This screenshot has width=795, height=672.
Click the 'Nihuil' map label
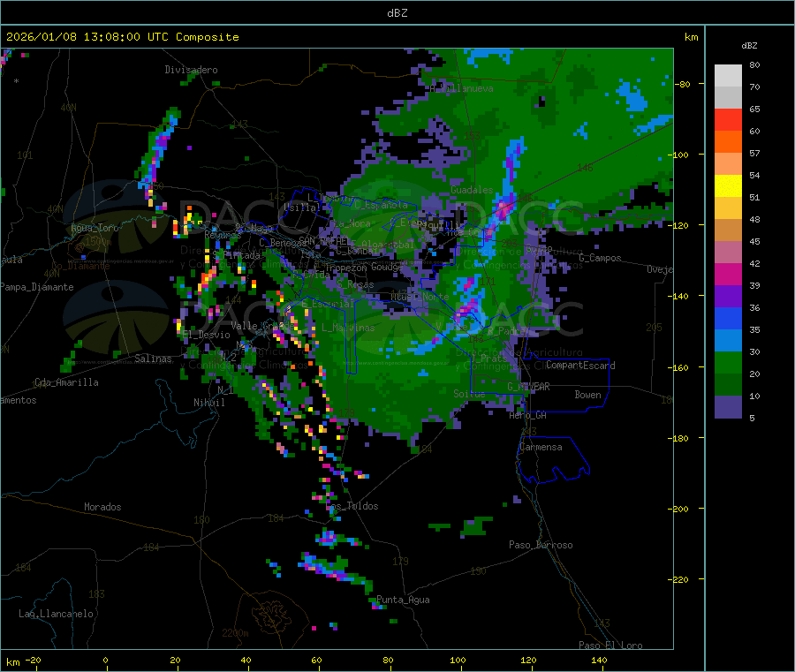[208, 403]
